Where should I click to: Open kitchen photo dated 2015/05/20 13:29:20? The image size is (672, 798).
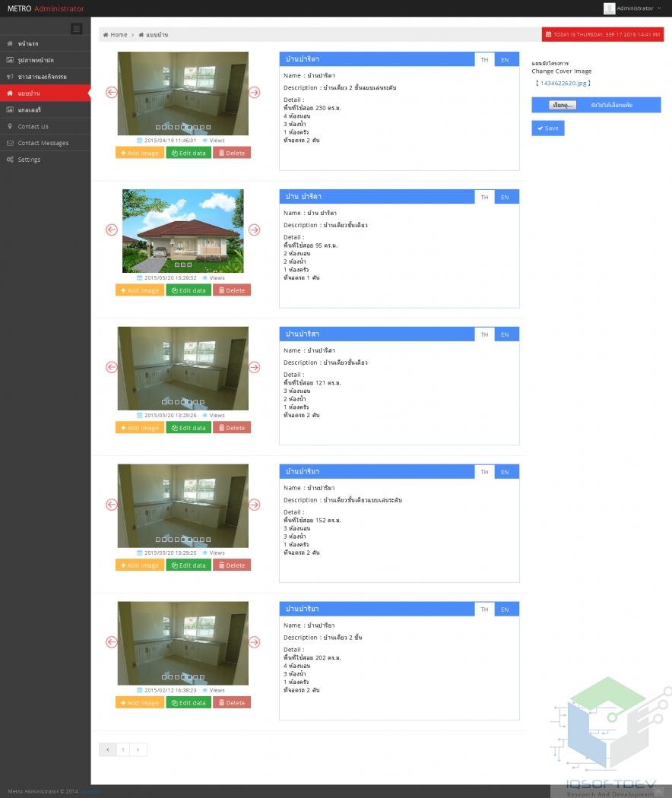[182, 505]
